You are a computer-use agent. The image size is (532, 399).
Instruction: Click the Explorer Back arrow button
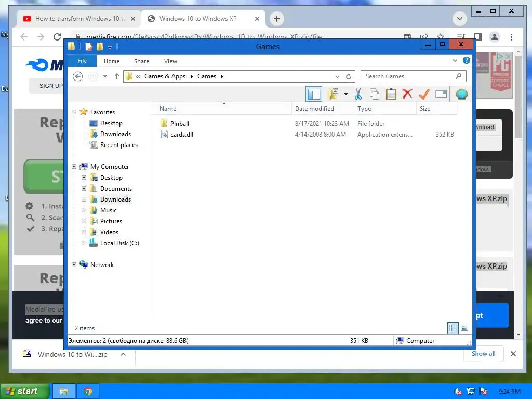[78, 76]
